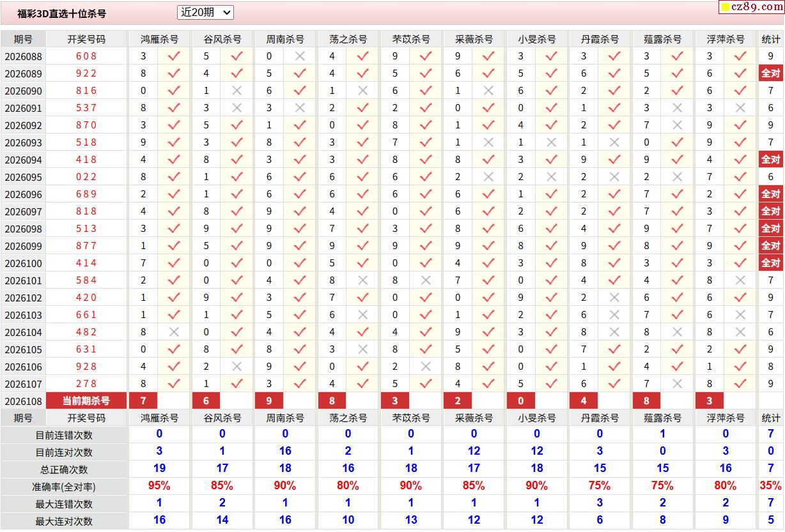Click 周南杀号 gray X mark in row 2026088

(299, 56)
